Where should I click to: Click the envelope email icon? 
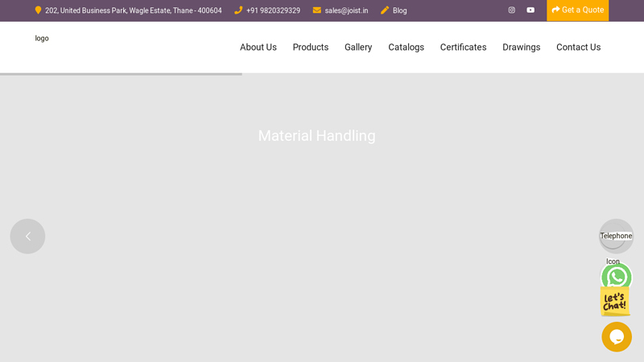click(x=316, y=10)
